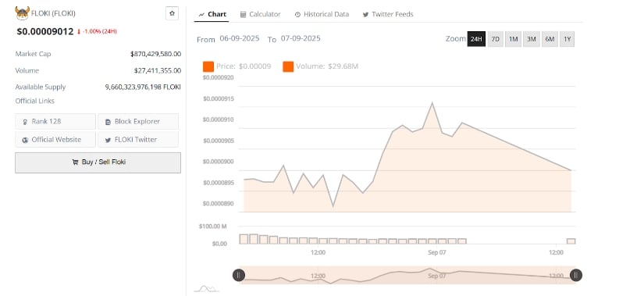Image resolution: width=644 pixels, height=296 pixels.
Task: Open the Chart tab
Action: pos(212,14)
